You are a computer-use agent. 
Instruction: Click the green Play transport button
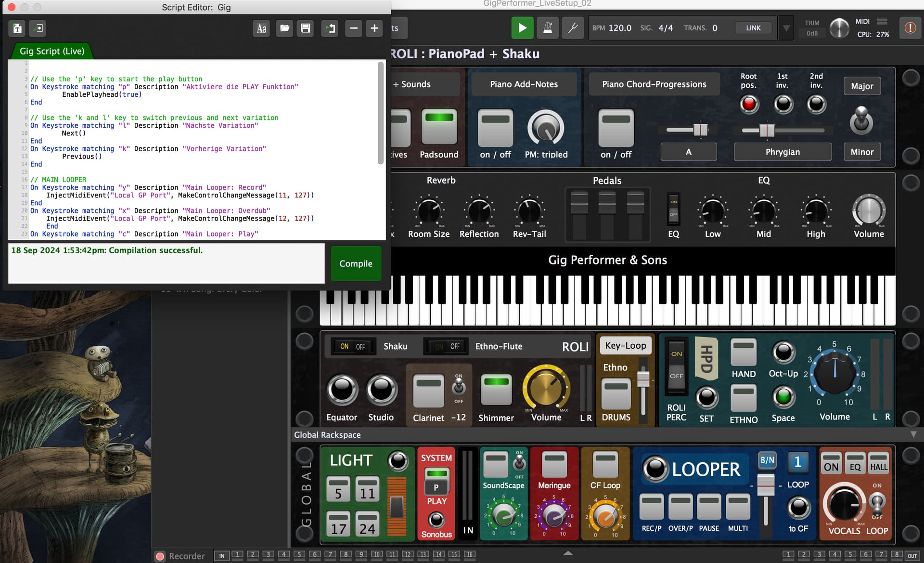pos(522,28)
